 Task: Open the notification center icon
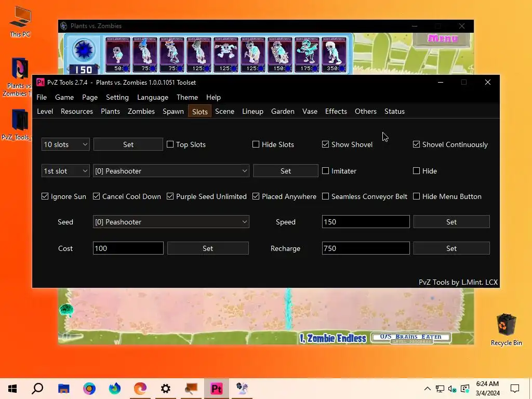pyautogui.click(x=515, y=389)
